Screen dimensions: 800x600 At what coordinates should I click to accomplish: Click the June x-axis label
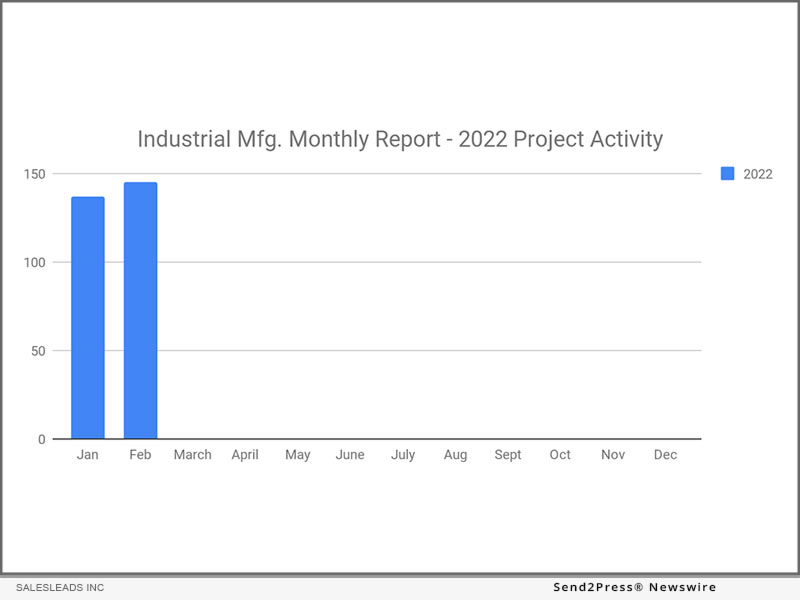tap(350, 455)
